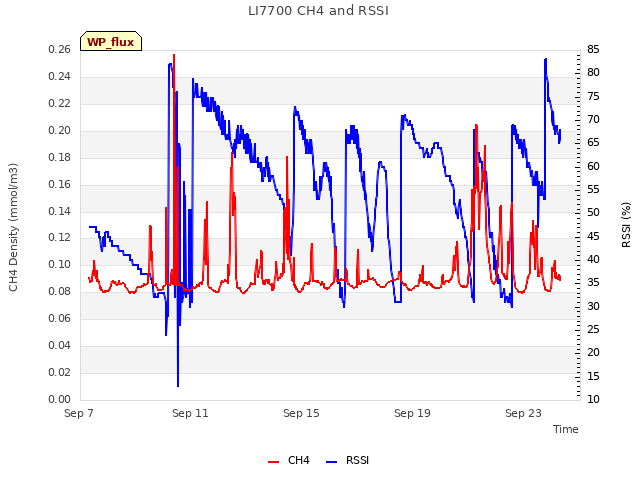Click the 30 RSSI axis value
Screen dimensions: 640x480
pyautogui.click(x=593, y=306)
